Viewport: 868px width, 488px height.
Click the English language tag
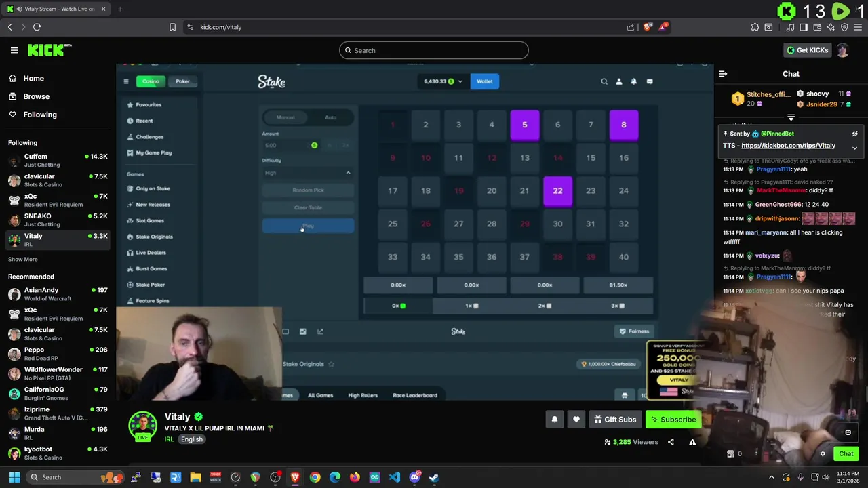click(x=191, y=439)
